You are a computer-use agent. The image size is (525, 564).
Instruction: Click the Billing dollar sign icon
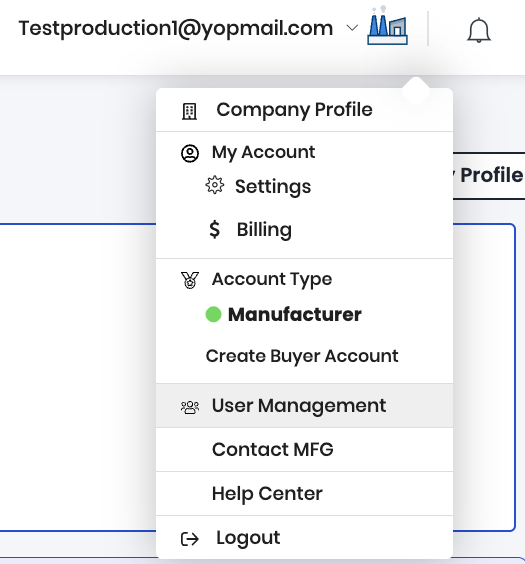(214, 229)
